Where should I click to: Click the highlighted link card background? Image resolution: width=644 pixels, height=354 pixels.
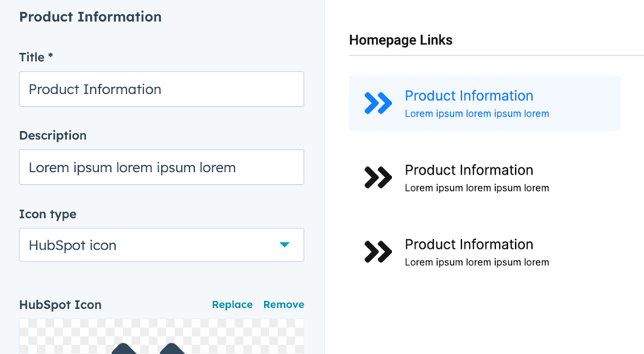(485, 103)
